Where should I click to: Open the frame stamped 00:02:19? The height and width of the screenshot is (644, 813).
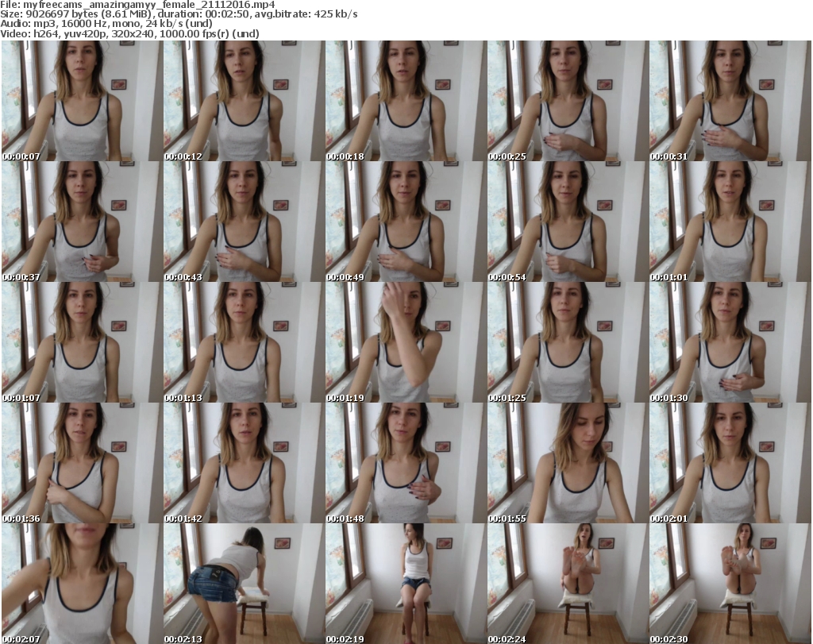pyautogui.click(x=405, y=584)
